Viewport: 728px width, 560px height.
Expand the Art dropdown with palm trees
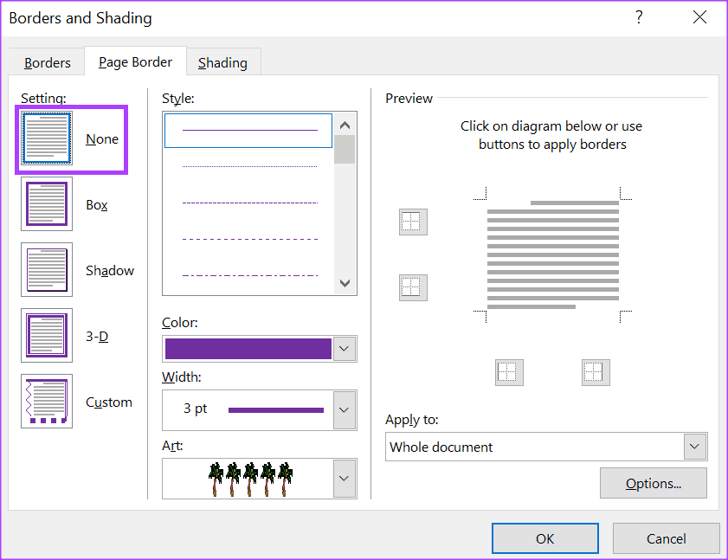coord(345,478)
